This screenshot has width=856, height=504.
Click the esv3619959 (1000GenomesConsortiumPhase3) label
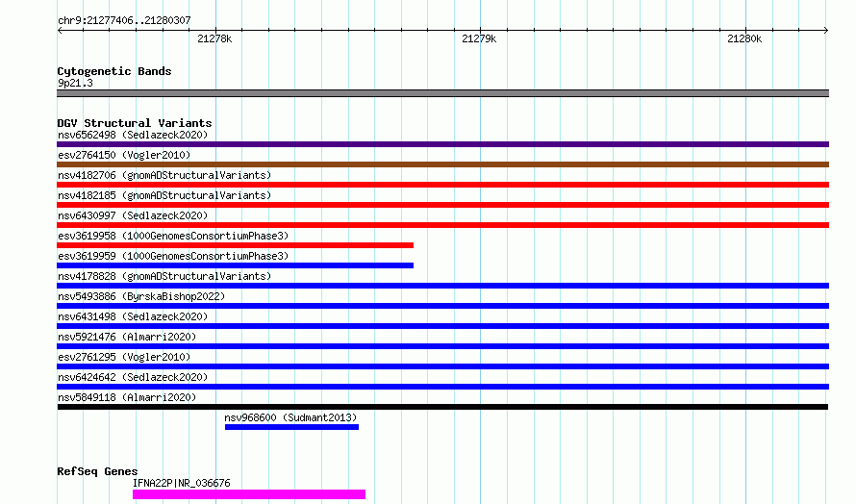coord(173,256)
